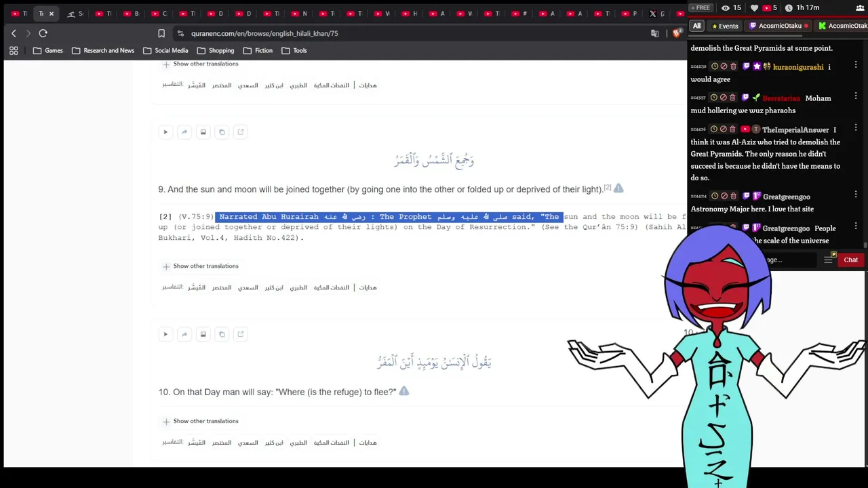This screenshot has width=868, height=488.
Task: Click the Chat send button
Action: click(850, 260)
